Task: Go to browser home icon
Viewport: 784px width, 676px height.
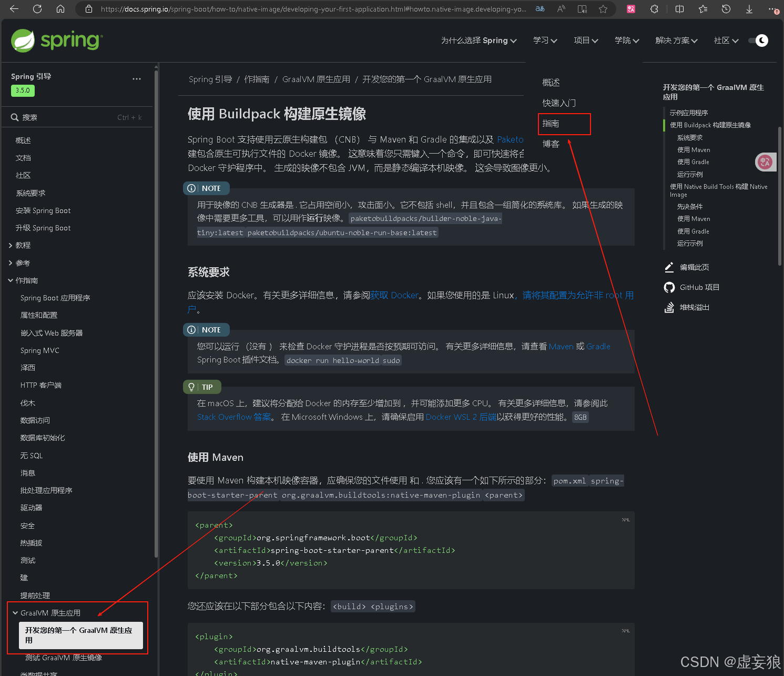Action: 60,9
